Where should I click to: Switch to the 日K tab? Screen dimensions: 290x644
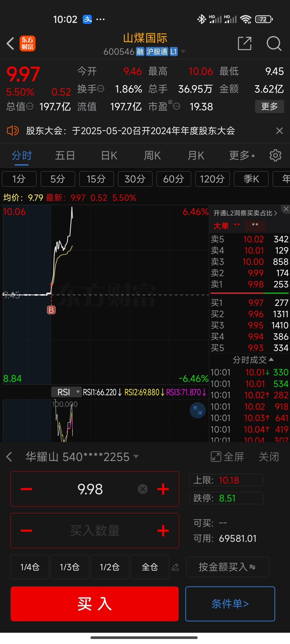click(109, 156)
